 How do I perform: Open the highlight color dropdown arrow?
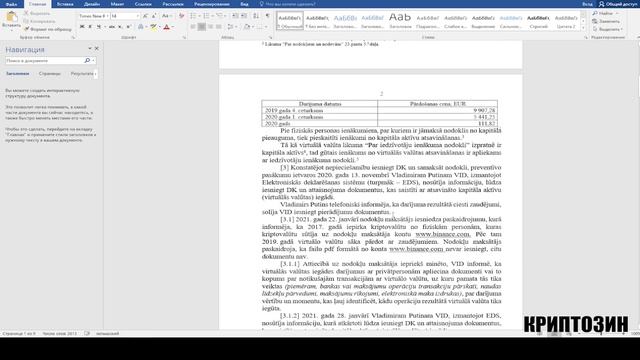pos(160,27)
